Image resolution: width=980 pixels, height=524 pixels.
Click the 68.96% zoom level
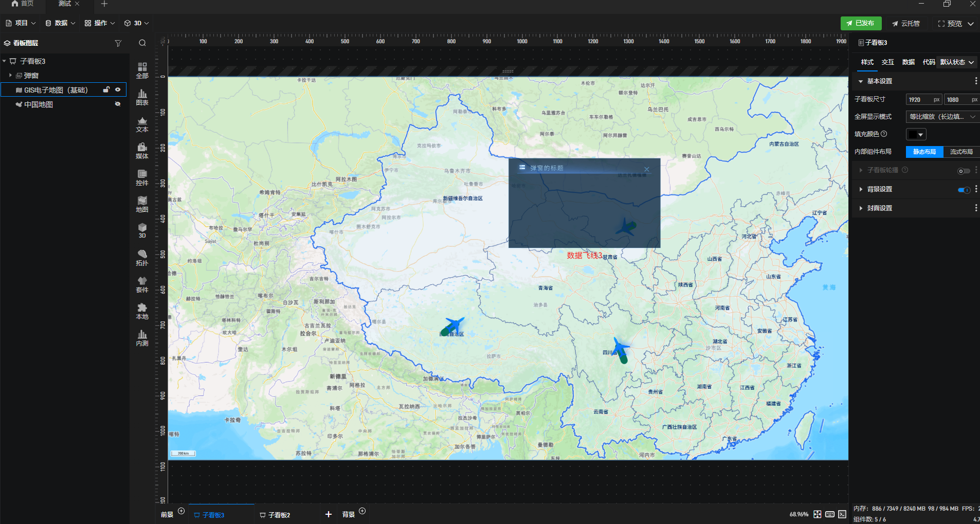[799, 514]
